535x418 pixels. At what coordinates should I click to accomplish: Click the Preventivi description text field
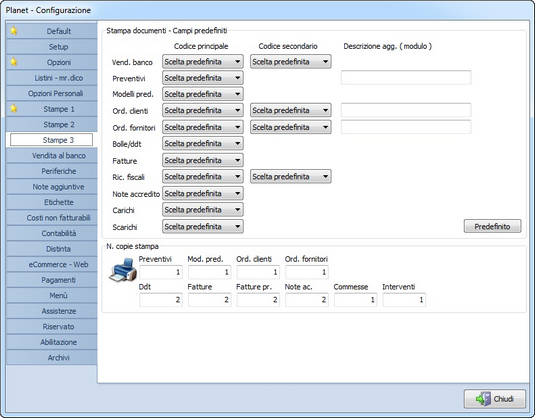(x=406, y=77)
